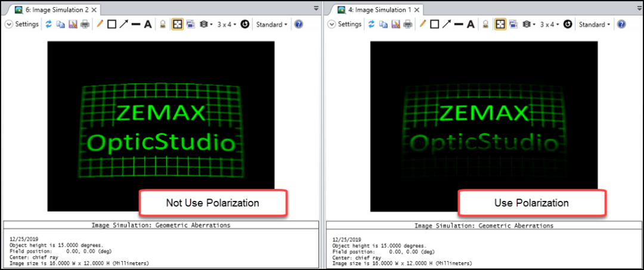Open Help in the Image Simulation 1 toolbar
This screenshot has width=644, height=270.
tap(621, 24)
